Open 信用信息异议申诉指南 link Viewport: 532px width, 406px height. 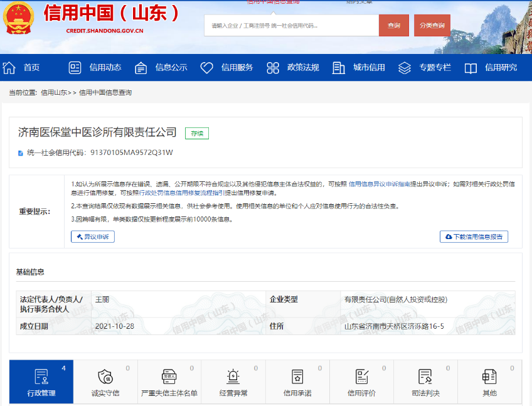click(x=380, y=184)
